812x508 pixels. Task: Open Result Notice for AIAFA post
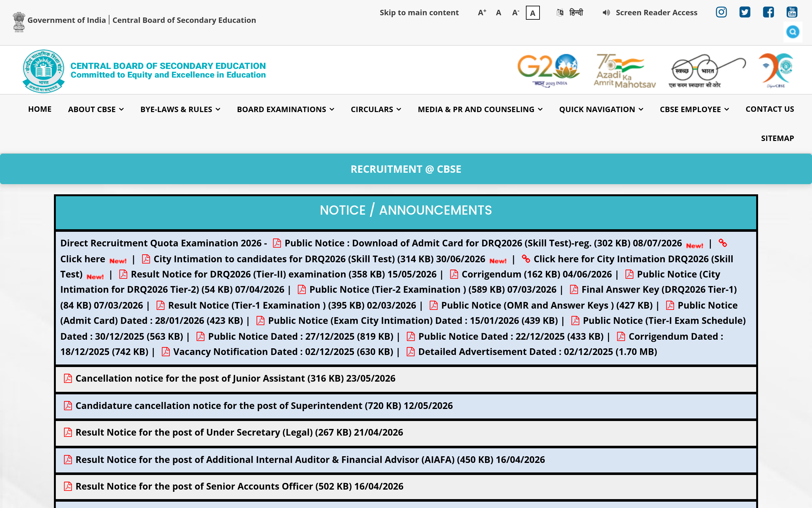pos(310,460)
